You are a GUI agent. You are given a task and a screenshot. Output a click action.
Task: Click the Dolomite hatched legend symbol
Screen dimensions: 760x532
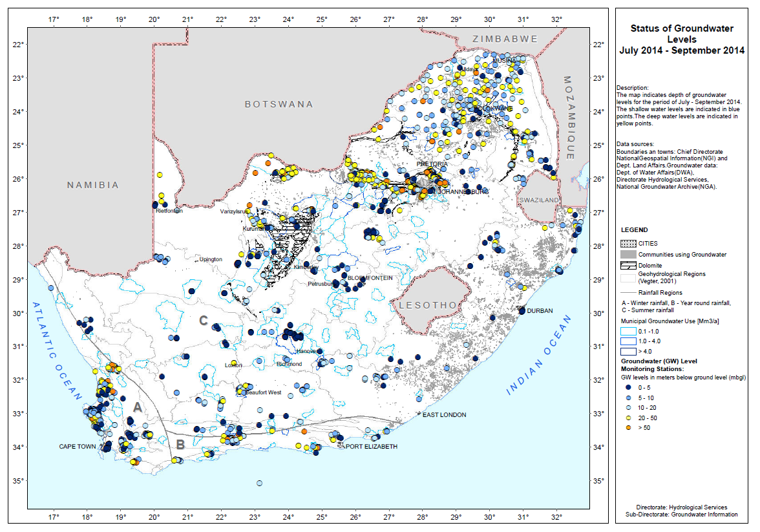pyautogui.click(x=628, y=265)
